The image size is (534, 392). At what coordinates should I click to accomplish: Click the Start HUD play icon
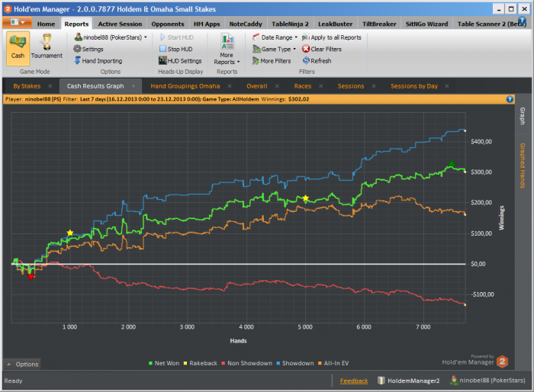click(x=162, y=37)
